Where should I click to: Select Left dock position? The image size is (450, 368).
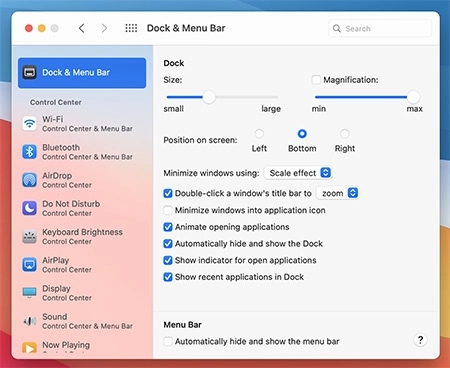click(259, 134)
